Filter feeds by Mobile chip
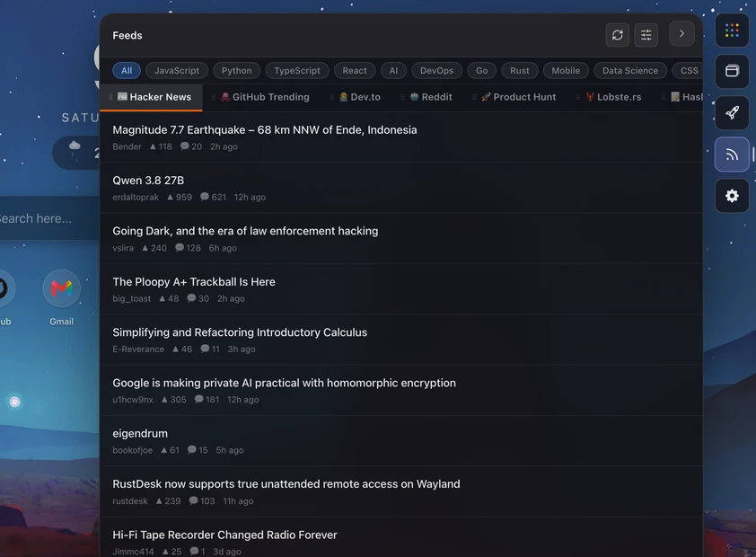The height and width of the screenshot is (557, 756). tap(566, 70)
